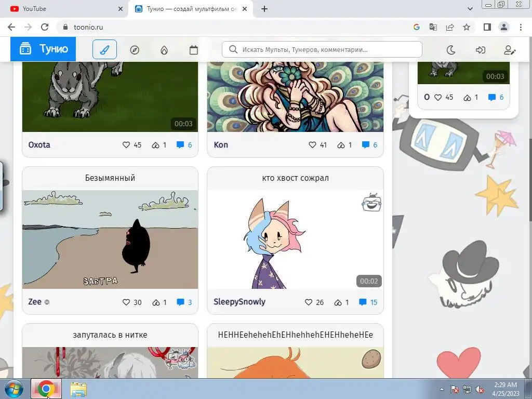Open the кто хвост сожрал title
532x399 pixels.
click(296, 178)
